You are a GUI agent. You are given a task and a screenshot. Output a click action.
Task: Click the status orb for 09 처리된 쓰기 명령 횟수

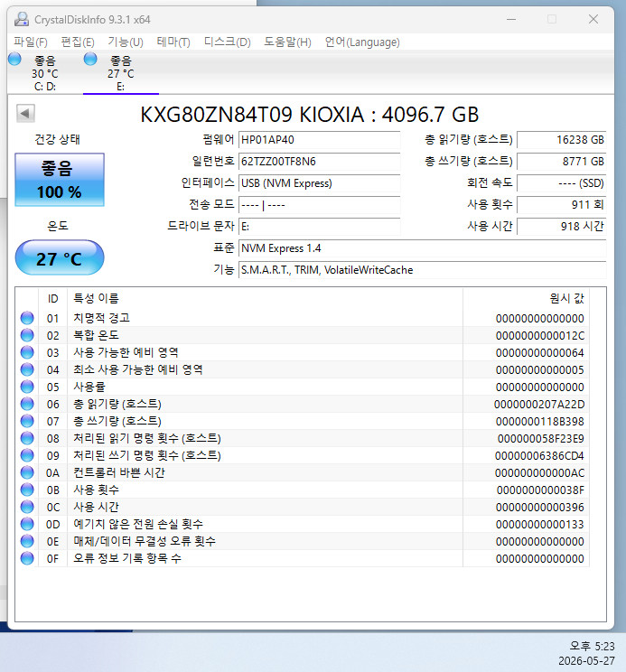tap(27, 455)
